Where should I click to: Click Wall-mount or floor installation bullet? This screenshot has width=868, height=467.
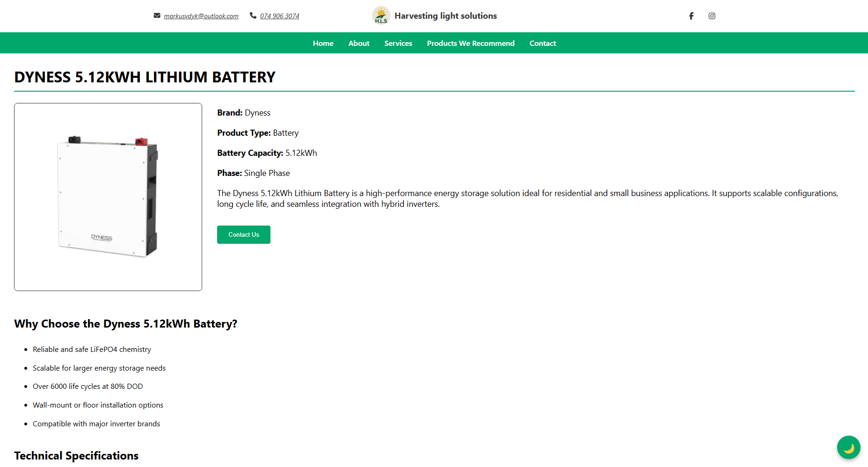pos(98,405)
